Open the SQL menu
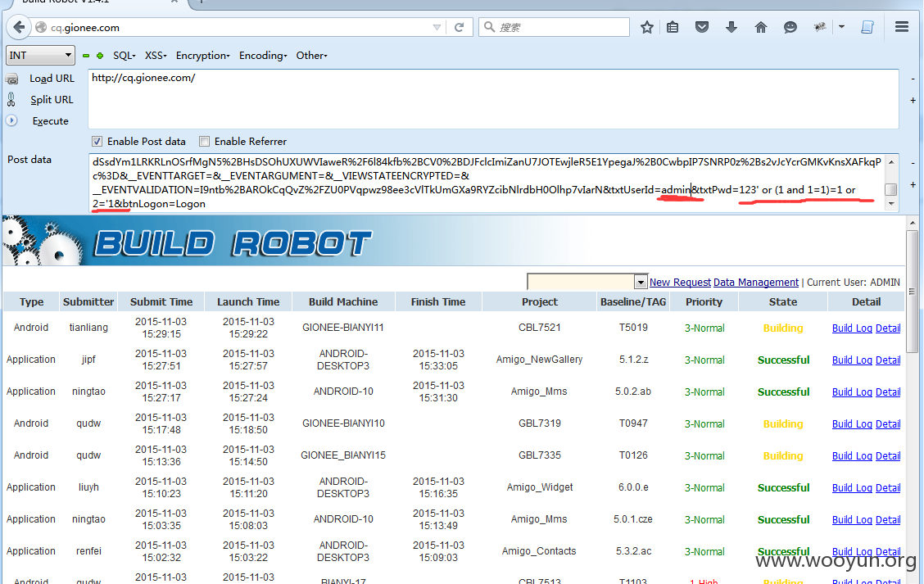924x584 pixels. (x=124, y=56)
